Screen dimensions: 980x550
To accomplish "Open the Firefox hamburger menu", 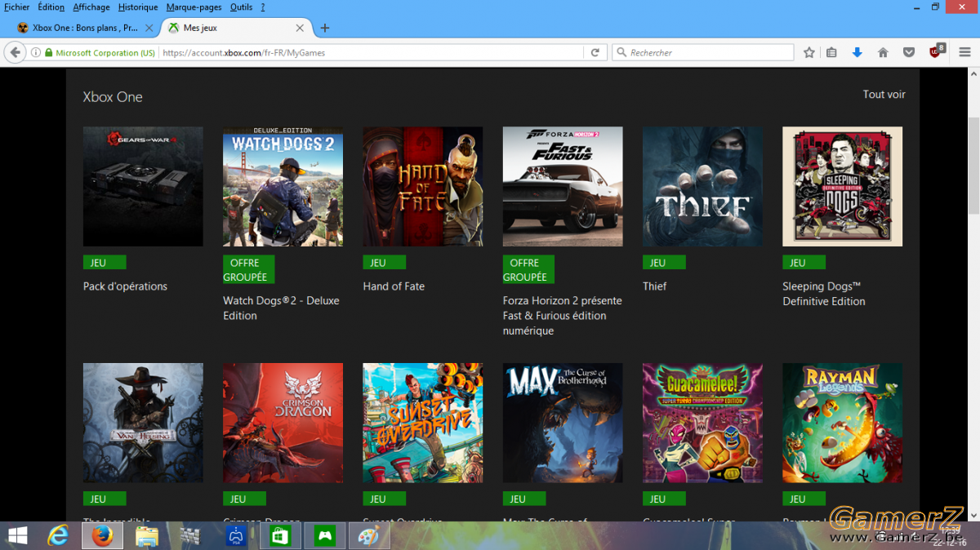I will [x=964, y=52].
